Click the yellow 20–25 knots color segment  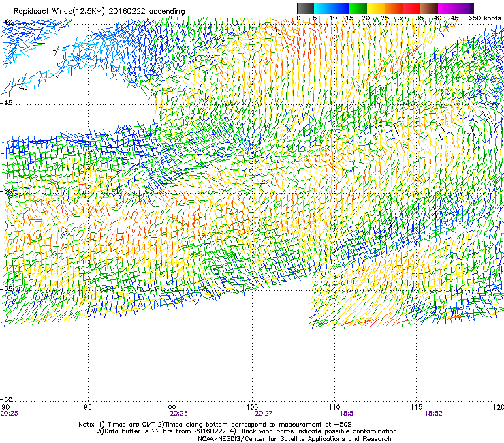(376, 8)
